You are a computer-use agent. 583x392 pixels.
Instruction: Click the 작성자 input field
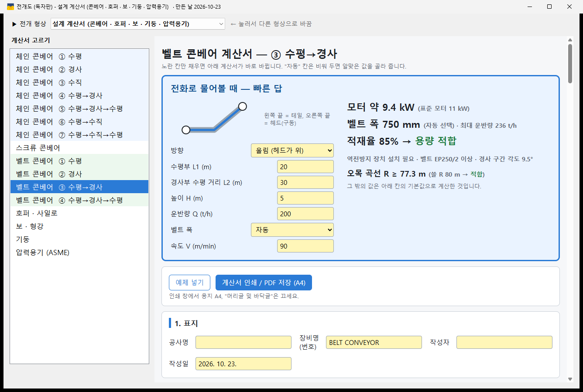(504, 342)
